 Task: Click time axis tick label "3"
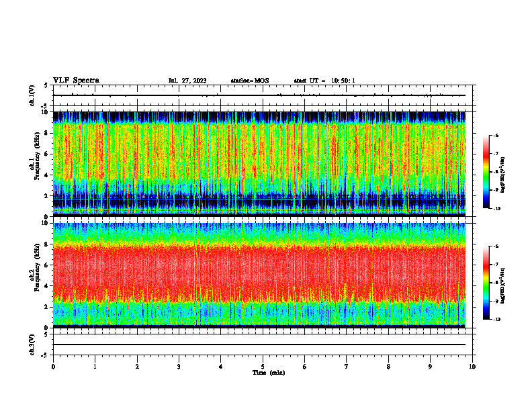(179, 367)
